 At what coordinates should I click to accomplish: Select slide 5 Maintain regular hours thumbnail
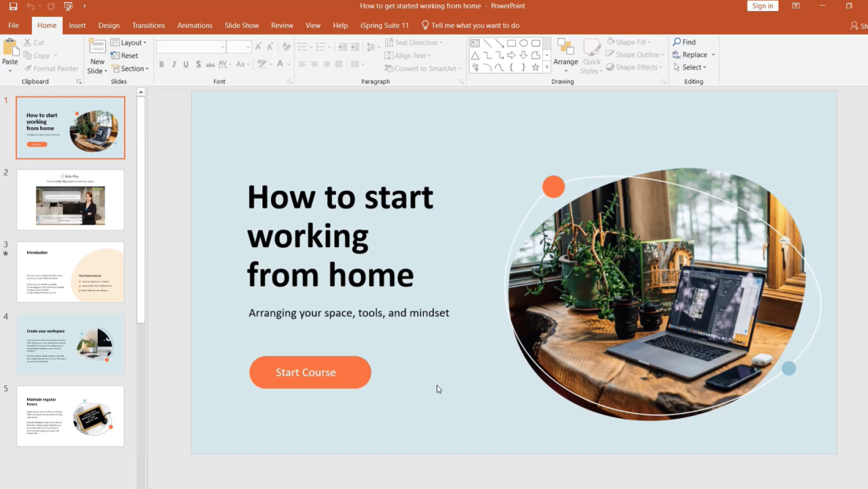click(x=70, y=416)
